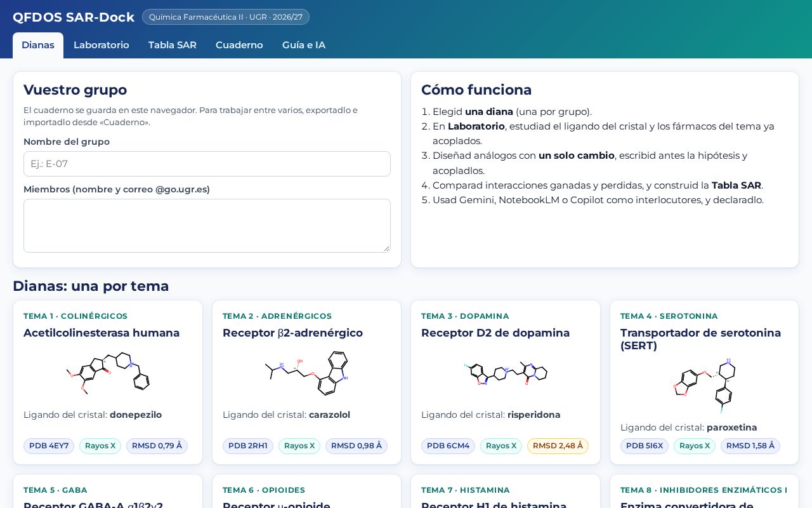Click Rayos X badge on SERT card
Viewport: 812px width, 508px height.
(695, 446)
